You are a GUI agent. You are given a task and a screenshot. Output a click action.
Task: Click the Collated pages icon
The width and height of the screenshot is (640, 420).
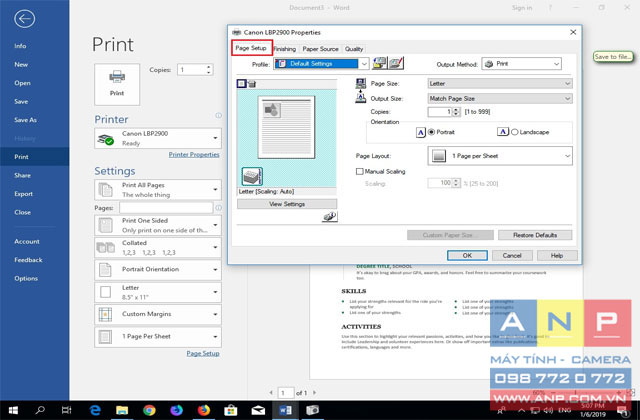tap(105, 247)
